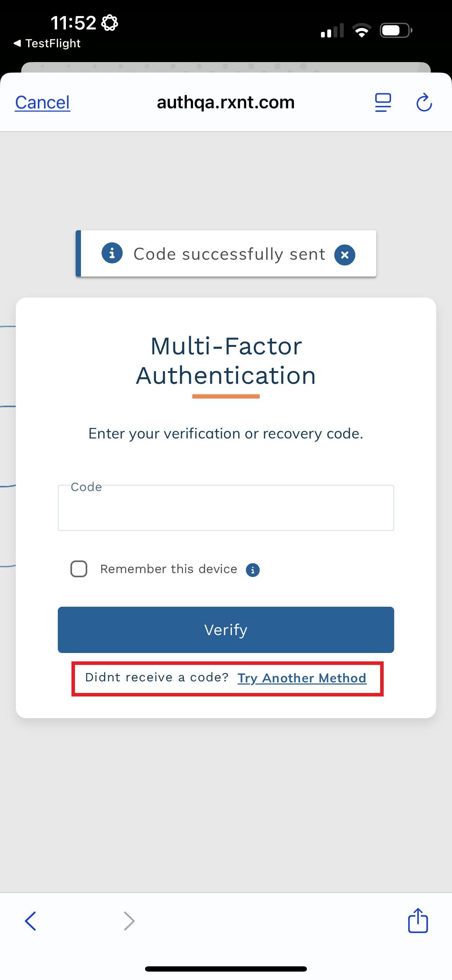Tap the Wi-Fi status icon

click(x=362, y=30)
